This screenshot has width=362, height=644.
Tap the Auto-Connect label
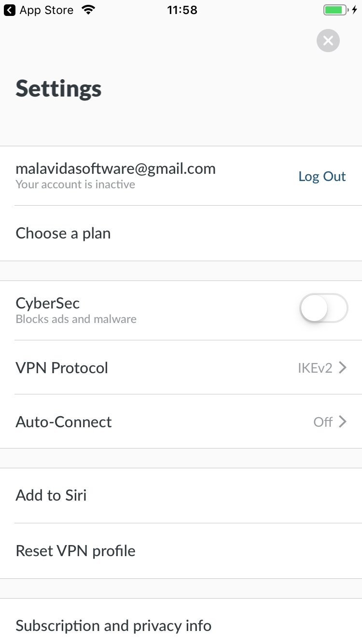point(64,422)
